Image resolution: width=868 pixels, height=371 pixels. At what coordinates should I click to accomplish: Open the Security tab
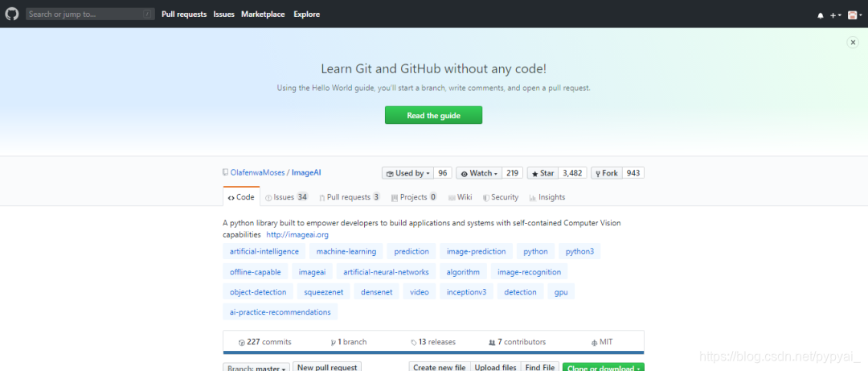(x=501, y=197)
